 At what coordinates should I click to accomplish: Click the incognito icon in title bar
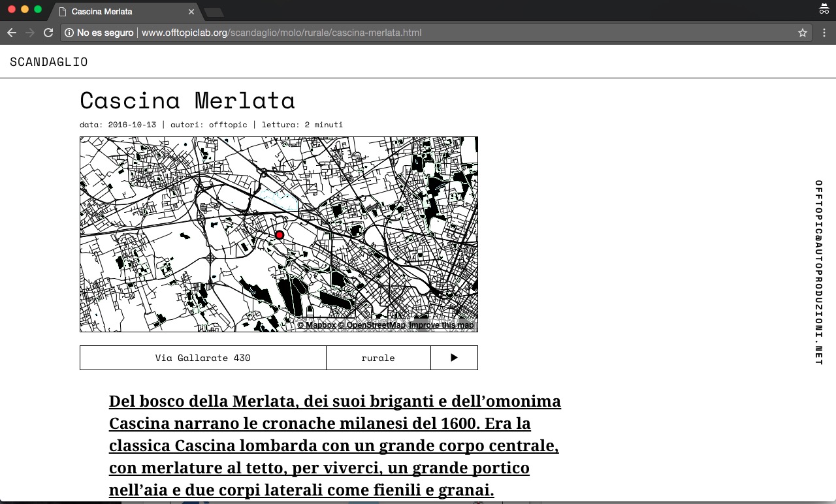pyautogui.click(x=824, y=9)
